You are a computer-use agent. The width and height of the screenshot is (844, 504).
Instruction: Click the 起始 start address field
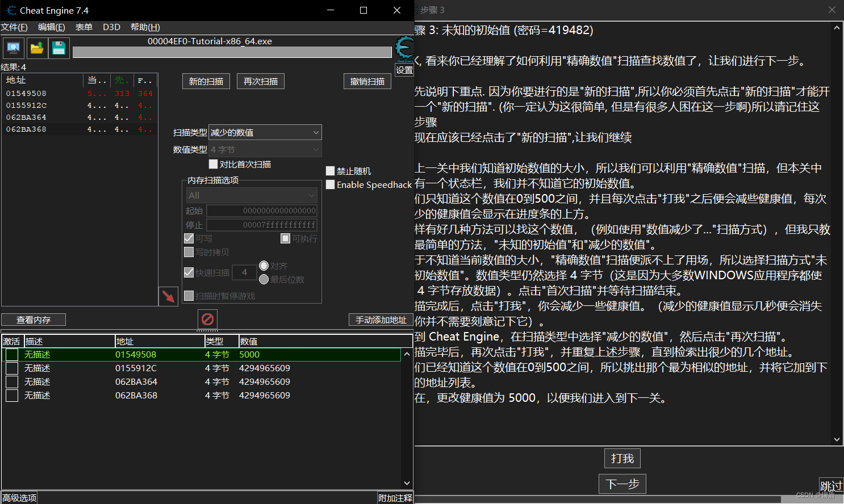coord(262,211)
